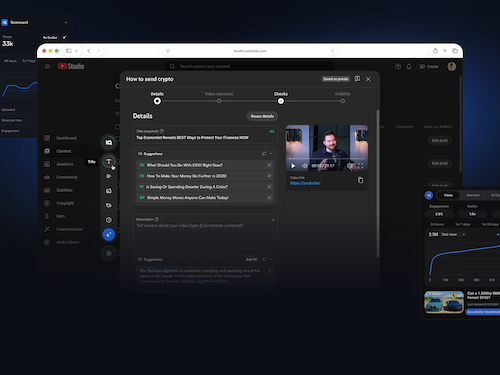Select the Overview tab in stats panel

pos(473,195)
